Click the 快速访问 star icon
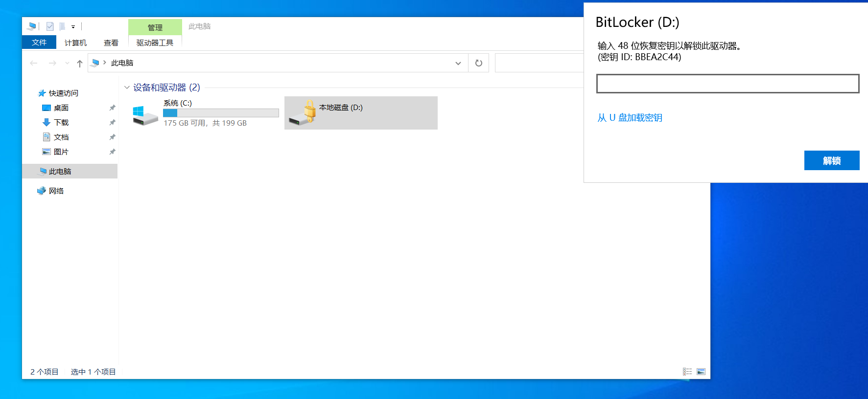The height and width of the screenshot is (399, 868). (x=42, y=93)
